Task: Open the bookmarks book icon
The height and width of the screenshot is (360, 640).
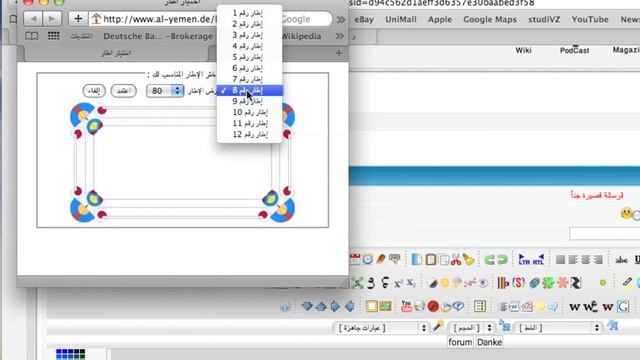Action: 31,36
